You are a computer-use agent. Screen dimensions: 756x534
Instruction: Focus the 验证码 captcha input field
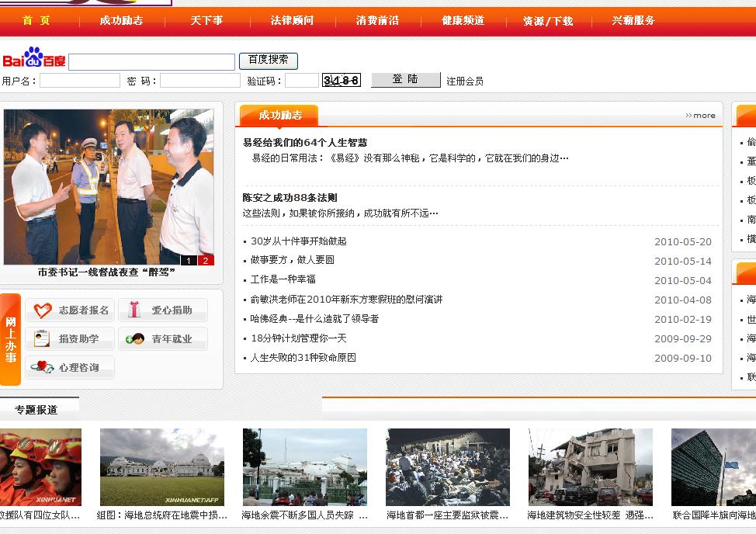(302, 81)
